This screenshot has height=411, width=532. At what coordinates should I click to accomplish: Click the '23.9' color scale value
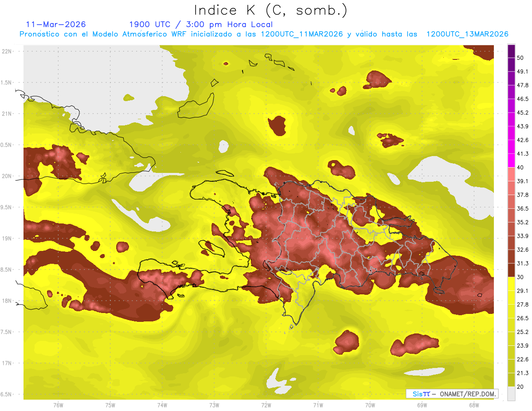pyautogui.click(x=522, y=346)
